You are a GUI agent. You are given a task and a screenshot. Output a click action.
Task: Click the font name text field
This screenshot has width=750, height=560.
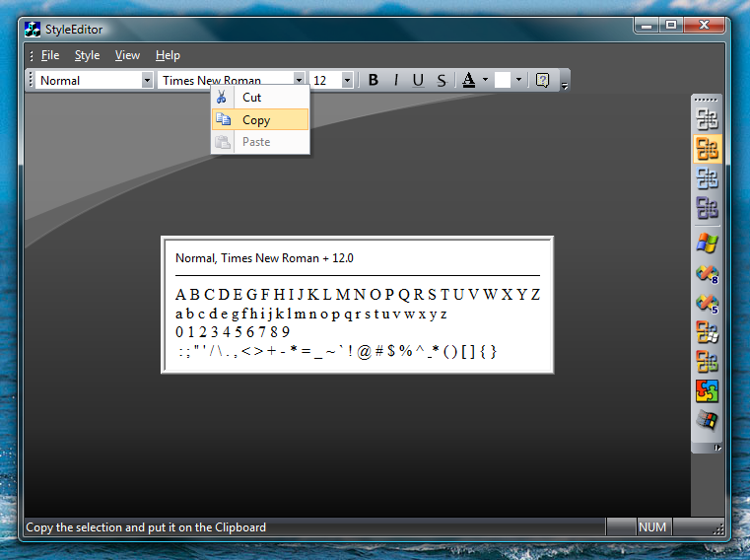226,81
